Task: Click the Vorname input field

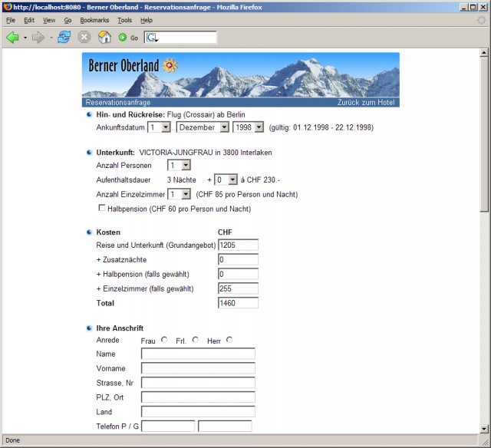Action: [x=198, y=368]
